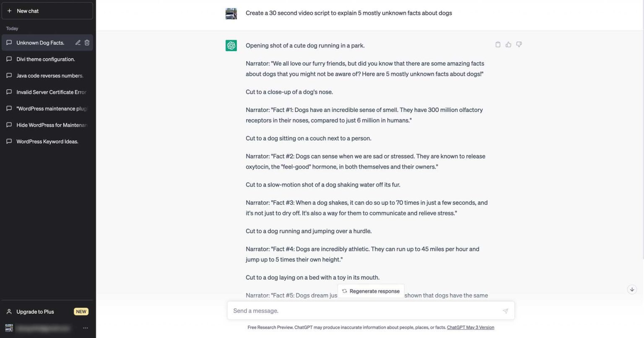Rate the answer helpful with thumbs up
The height and width of the screenshot is (338, 644).
(x=508, y=44)
